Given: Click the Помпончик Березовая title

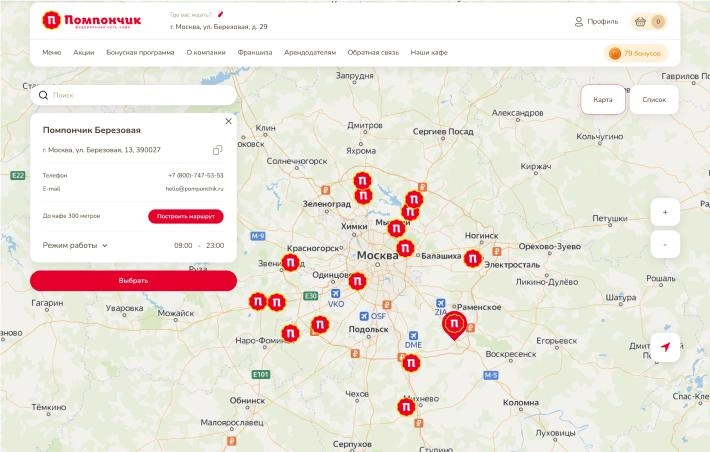Looking at the screenshot, I should [x=91, y=130].
